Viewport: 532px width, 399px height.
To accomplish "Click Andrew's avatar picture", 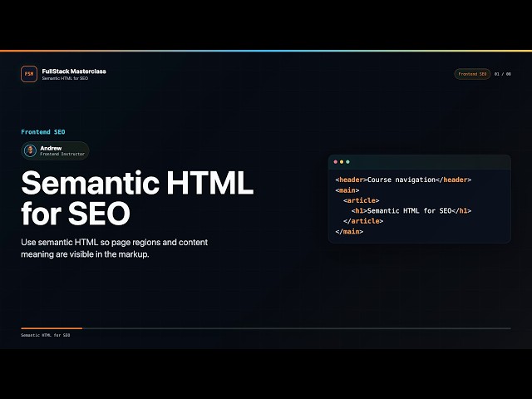I will (x=30, y=150).
